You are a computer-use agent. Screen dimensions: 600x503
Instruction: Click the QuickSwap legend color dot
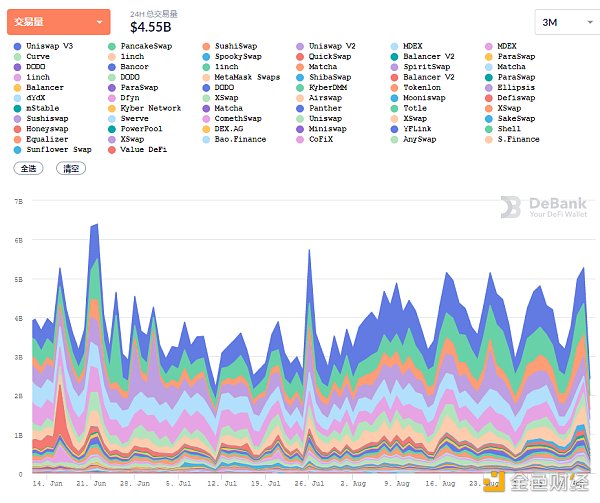tap(300, 57)
